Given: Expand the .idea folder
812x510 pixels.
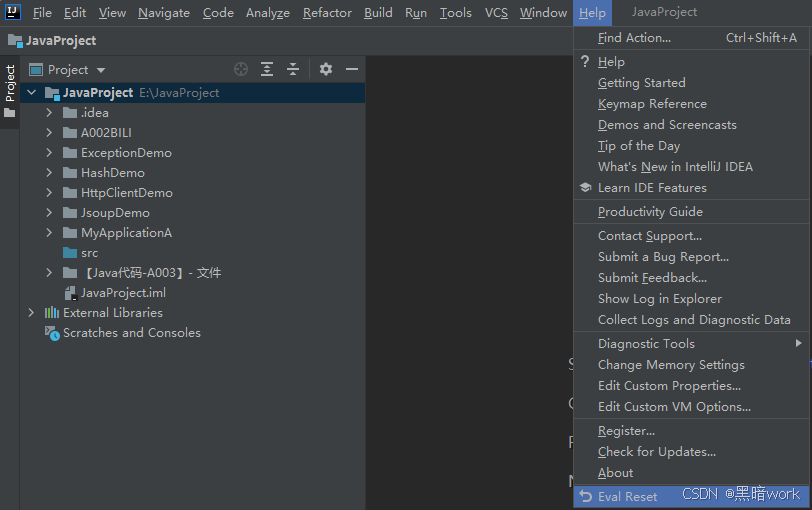Looking at the screenshot, I should (x=49, y=112).
